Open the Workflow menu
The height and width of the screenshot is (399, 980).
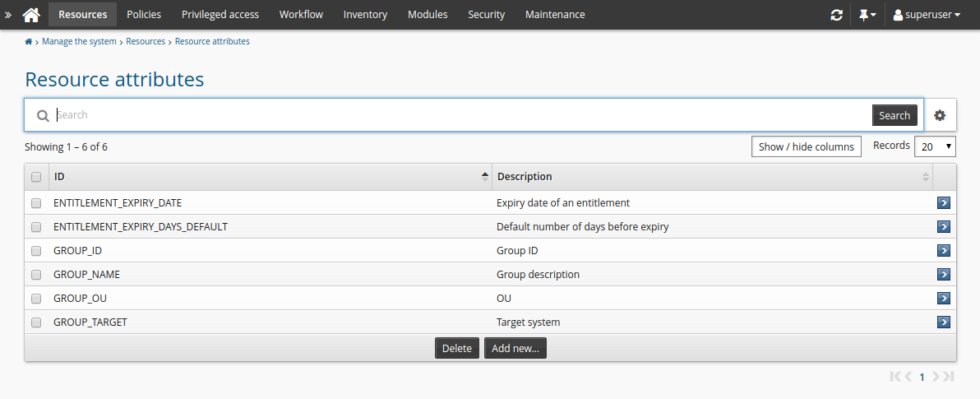click(301, 14)
